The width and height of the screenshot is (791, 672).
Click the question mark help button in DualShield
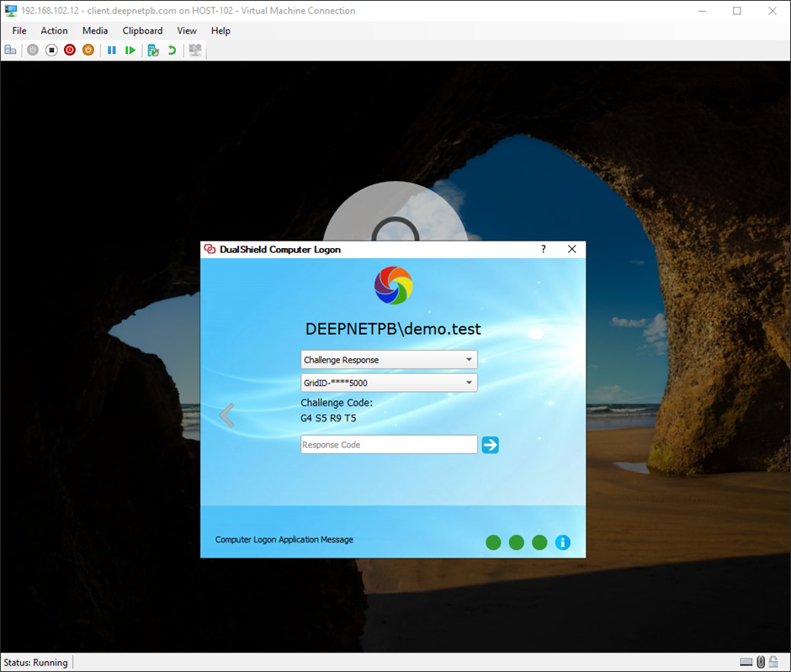544,250
